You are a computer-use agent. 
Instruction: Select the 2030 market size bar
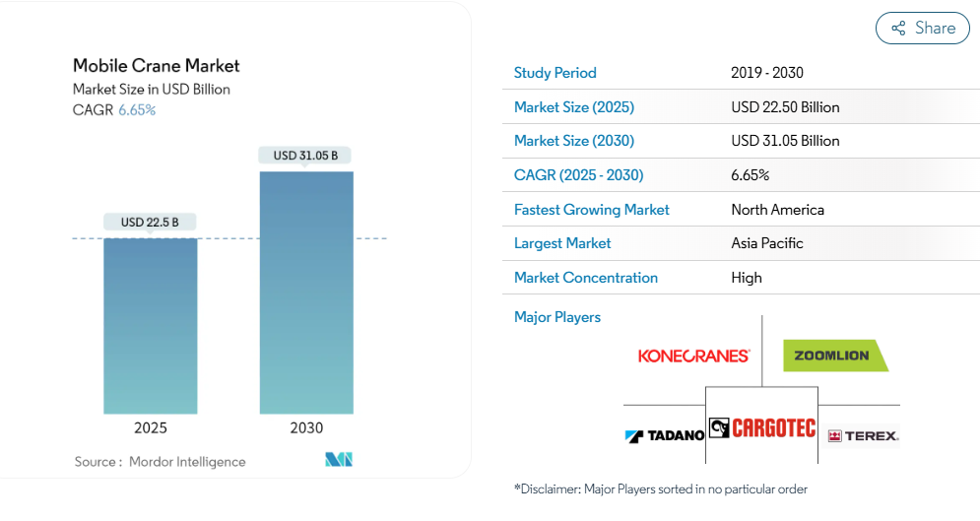[x=306, y=293]
